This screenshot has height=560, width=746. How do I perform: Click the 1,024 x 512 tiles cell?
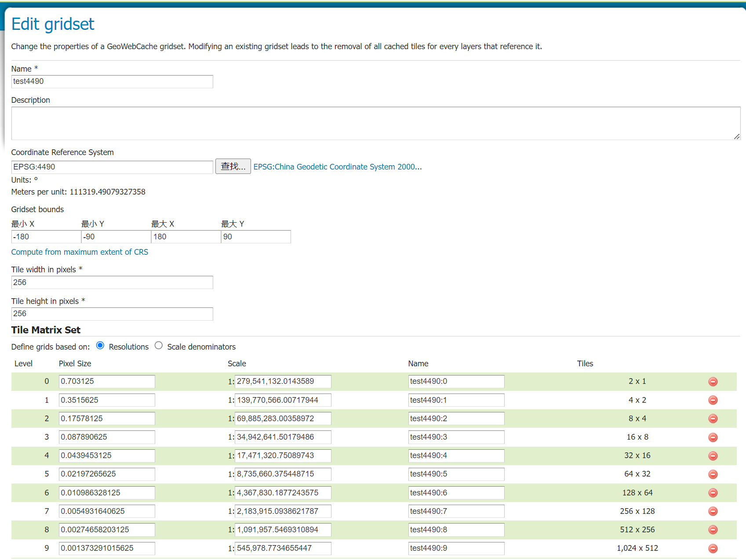tap(637, 548)
